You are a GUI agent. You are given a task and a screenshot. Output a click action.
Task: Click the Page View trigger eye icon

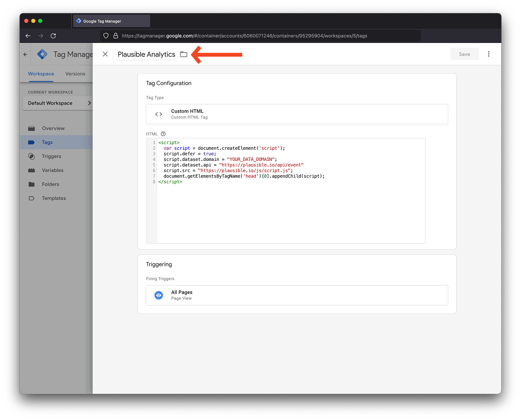(159, 295)
